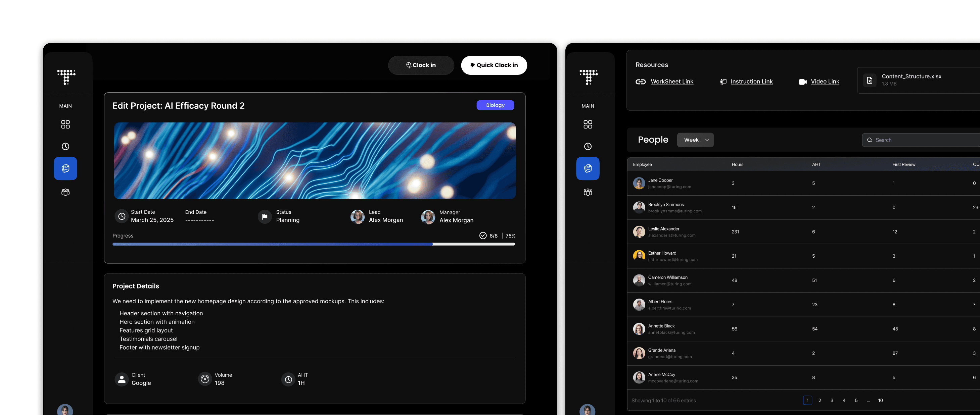The width and height of the screenshot is (980, 415).
Task: Click the project banner image
Action: click(x=315, y=160)
